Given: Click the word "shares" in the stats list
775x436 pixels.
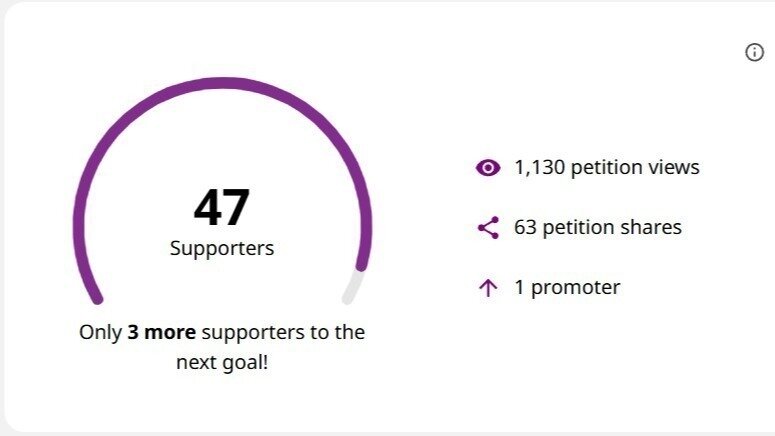Looking at the screenshot, I should (651, 228).
